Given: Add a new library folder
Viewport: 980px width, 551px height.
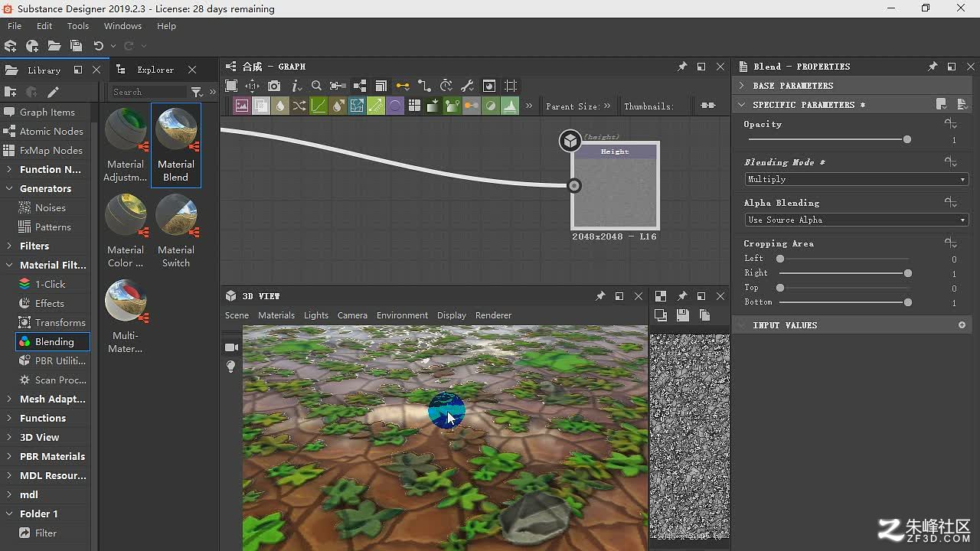Looking at the screenshot, I should (11, 92).
